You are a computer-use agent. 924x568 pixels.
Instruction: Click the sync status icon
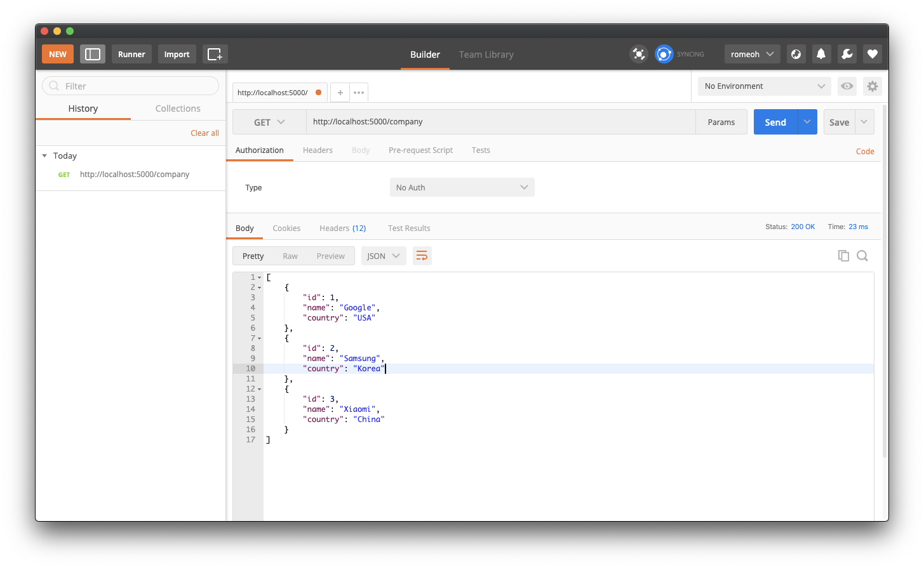tap(664, 54)
